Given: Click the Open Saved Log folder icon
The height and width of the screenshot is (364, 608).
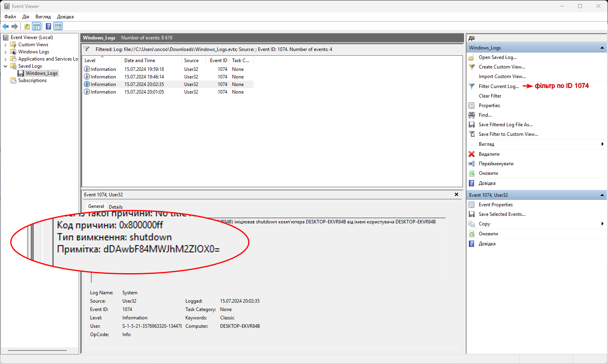Looking at the screenshot, I should pyautogui.click(x=472, y=57).
